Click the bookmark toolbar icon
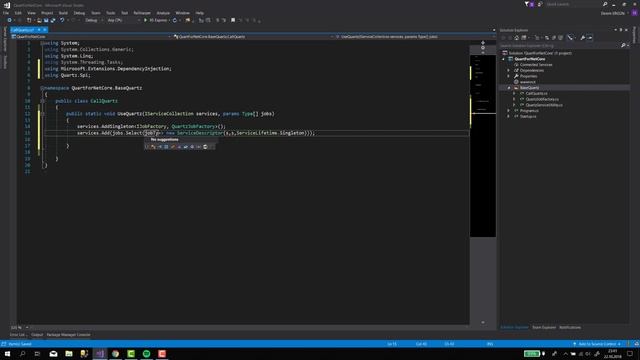 click(x=233, y=20)
